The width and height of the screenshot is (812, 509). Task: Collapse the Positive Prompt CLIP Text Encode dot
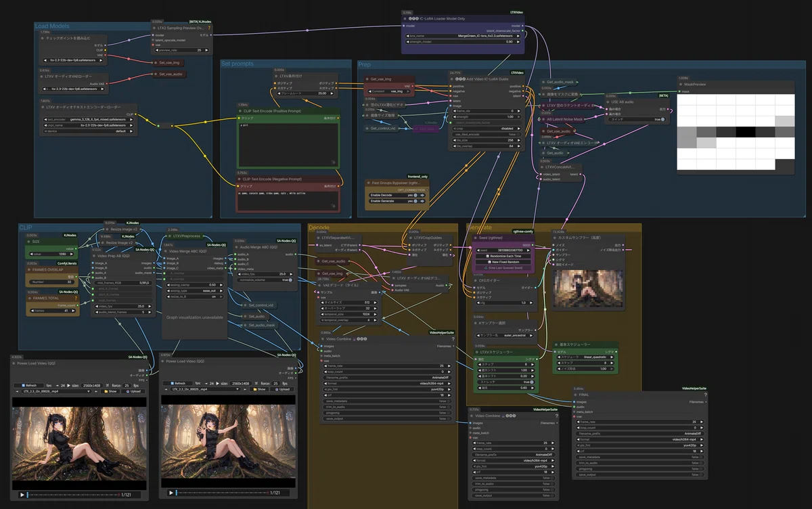tap(239, 110)
